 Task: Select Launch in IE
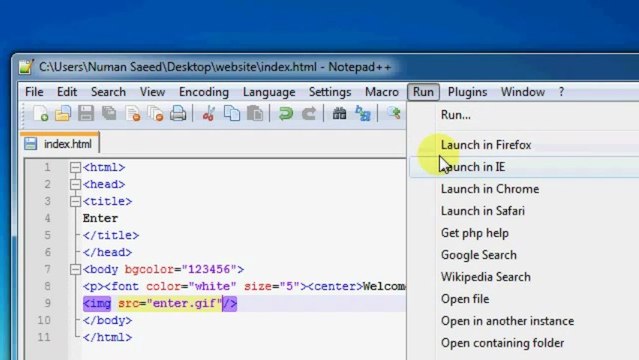(524, 167)
